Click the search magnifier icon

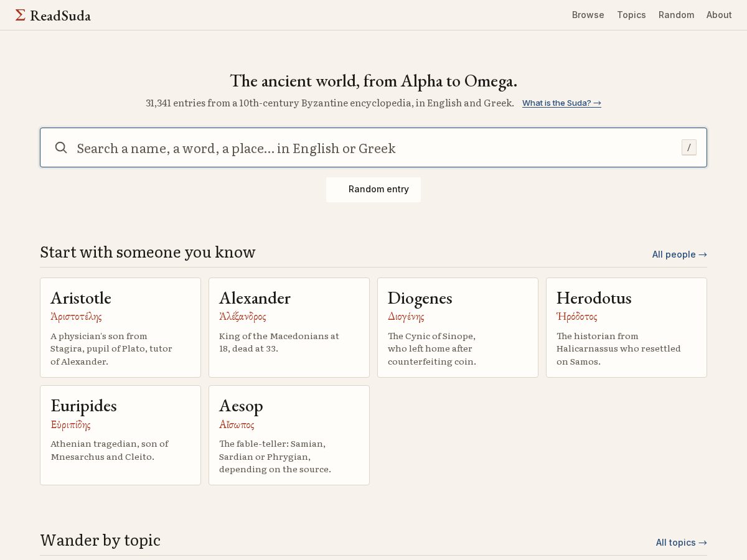tap(61, 147)
